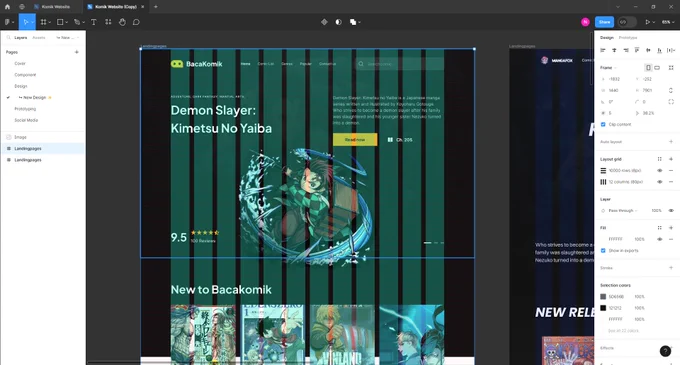
Task: Set frame to portrait orientation
Action: click(648, 68)
